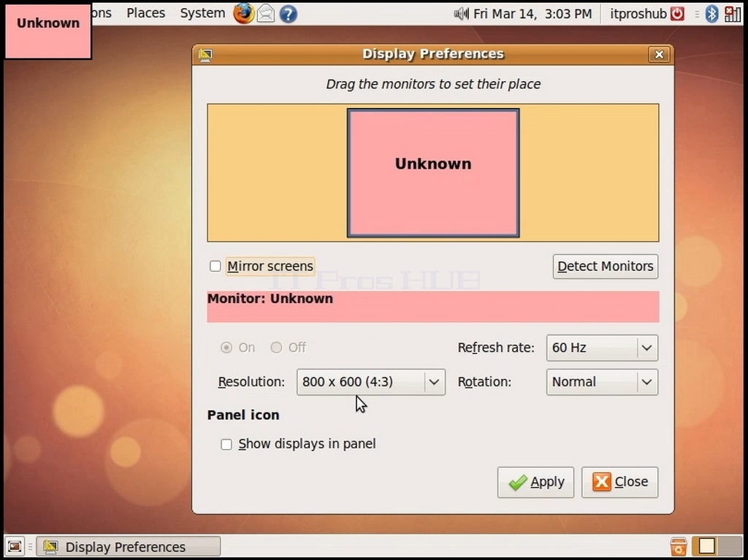Open the trash icon in bottom panel
The height and width of the screenshot is (560, 748).
tap(679, 547)
